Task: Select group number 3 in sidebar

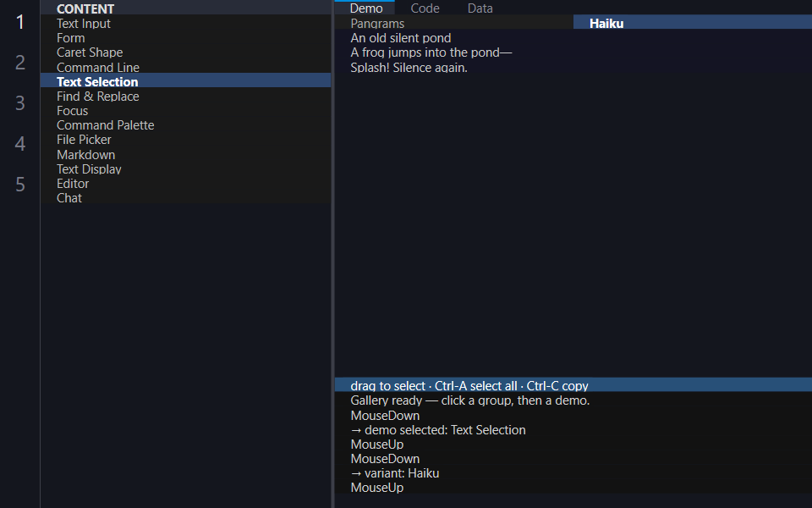Action: [19, 103]
